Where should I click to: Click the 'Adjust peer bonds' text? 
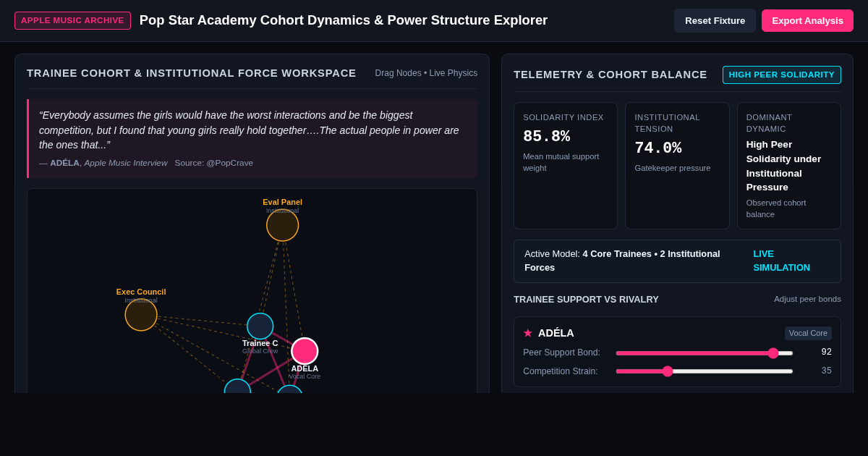click(x=807, y=299)
